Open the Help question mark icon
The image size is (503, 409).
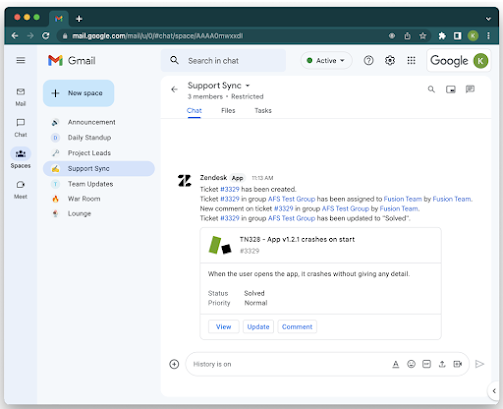tap(368, 60)
